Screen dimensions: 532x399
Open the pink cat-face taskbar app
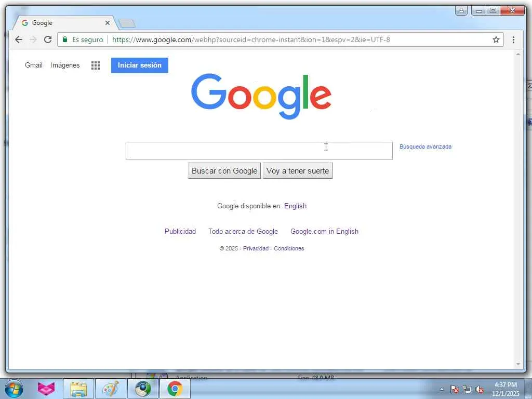46,389
